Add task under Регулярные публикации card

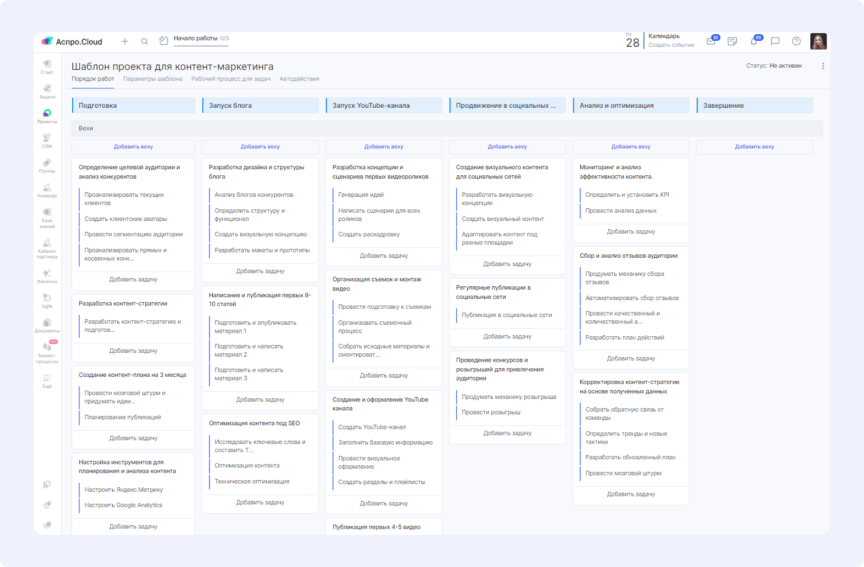[507, 336]
